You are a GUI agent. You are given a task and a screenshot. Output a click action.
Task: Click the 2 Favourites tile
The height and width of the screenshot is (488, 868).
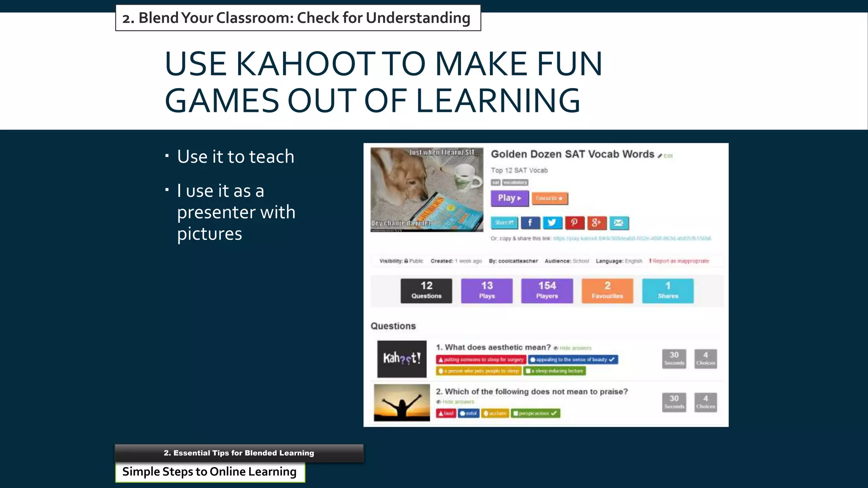(x=607, y=291)
